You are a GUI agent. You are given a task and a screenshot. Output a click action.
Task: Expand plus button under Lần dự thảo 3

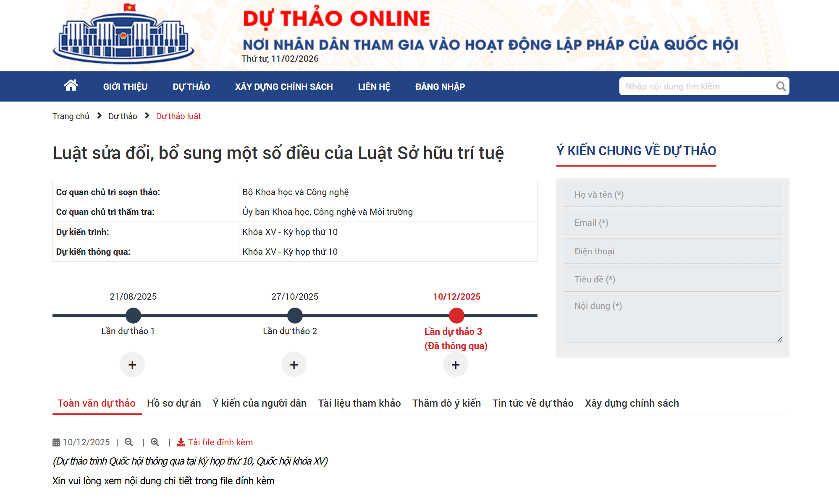456,365
